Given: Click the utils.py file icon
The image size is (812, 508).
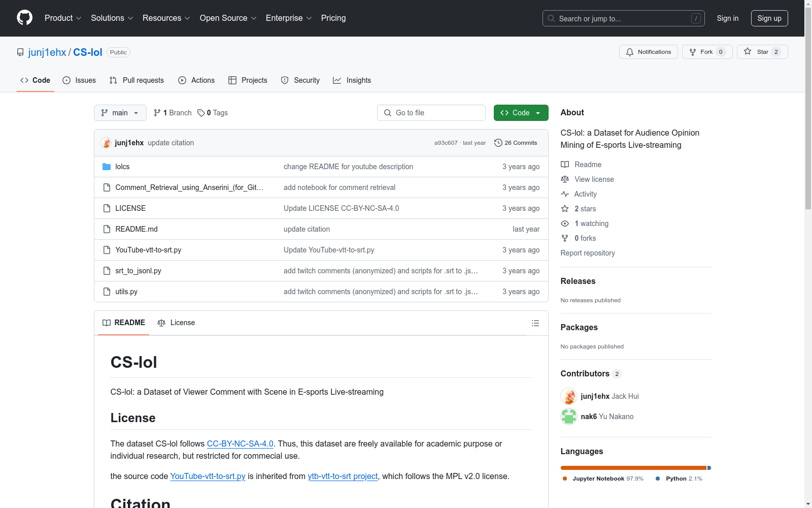Looking at the screenshot, I should pos(107,292).
